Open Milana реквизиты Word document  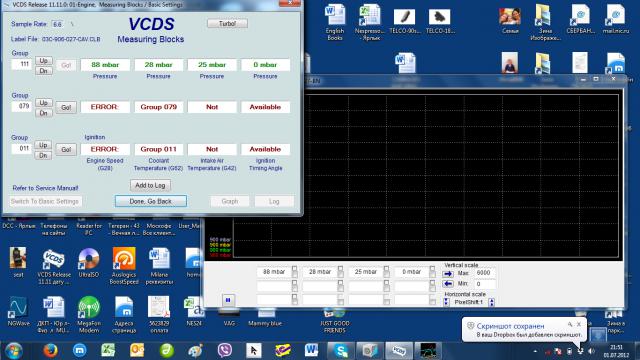pos(159,265)
